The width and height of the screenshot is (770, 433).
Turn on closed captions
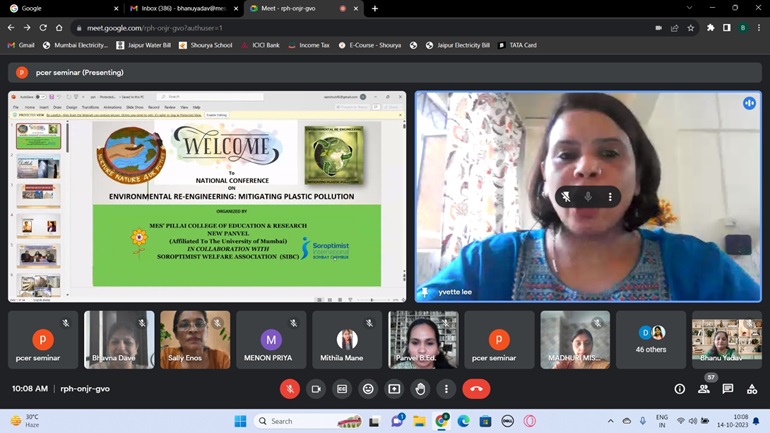(x=342, y=389)
